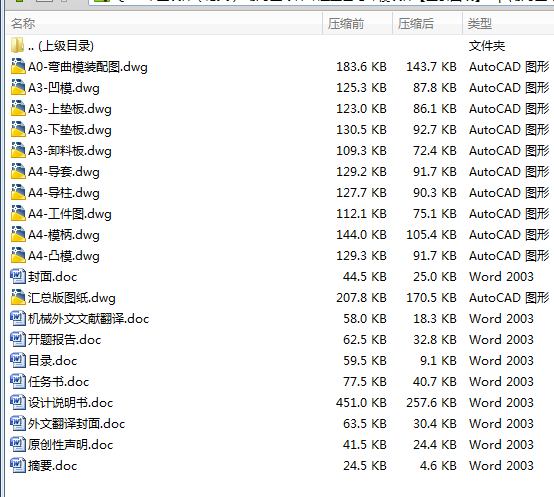Select the 设计说明书.doc Word icon
Screen dimensions: 554x497
(x=18, y=402)
